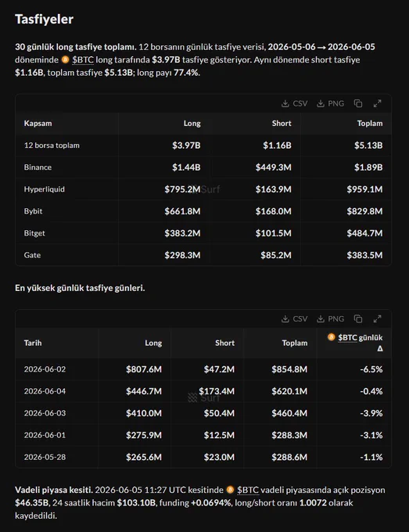This screenshot has height=532, width=409.
Task: Click Bitcoin icon in futures paragraph
Action: 230,490
